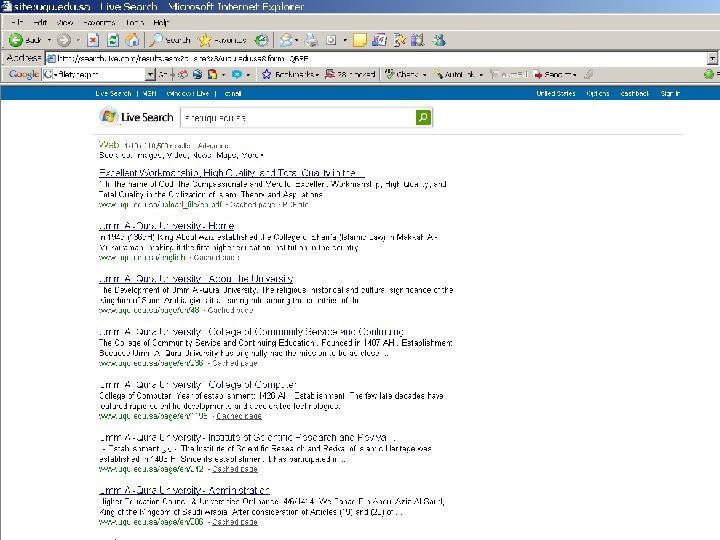Image resolution: width=720 pixels, height=540 pixels.
Task: Click the Google toolbar Go button
Action: click(x=163, y=74)
